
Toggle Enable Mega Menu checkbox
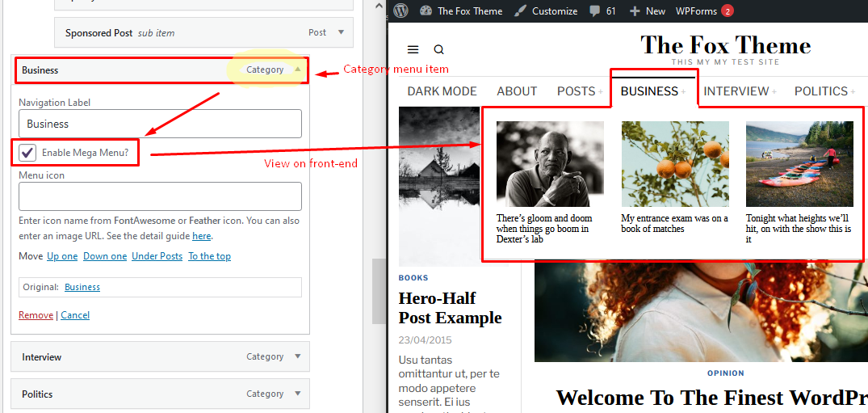click(27, 153)
